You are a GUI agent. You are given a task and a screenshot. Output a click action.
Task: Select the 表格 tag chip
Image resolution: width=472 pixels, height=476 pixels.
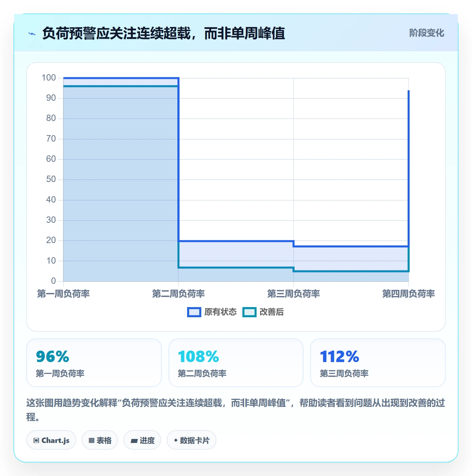pos(100,440)
